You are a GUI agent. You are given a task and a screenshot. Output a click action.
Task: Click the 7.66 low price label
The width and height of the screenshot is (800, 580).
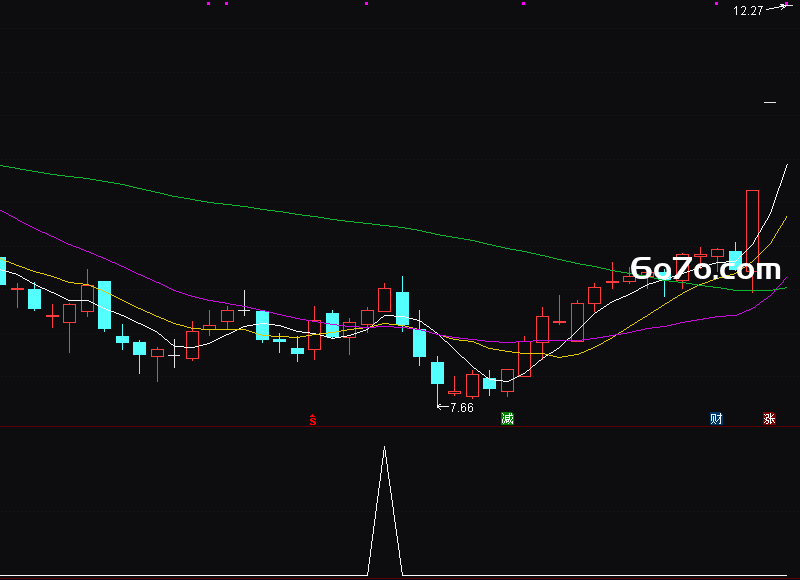pyautogui.click(x=462, y=408)
